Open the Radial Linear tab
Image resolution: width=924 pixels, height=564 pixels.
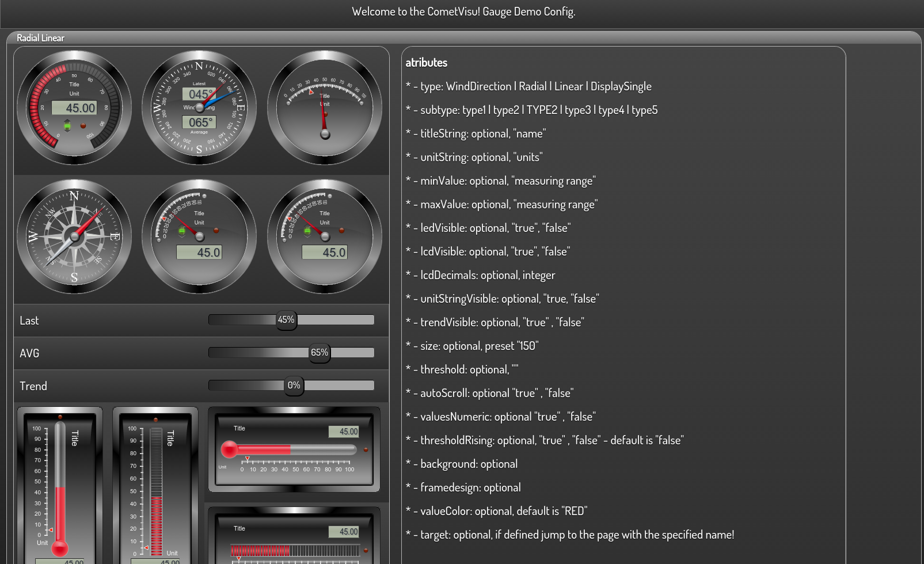[40, 38]
